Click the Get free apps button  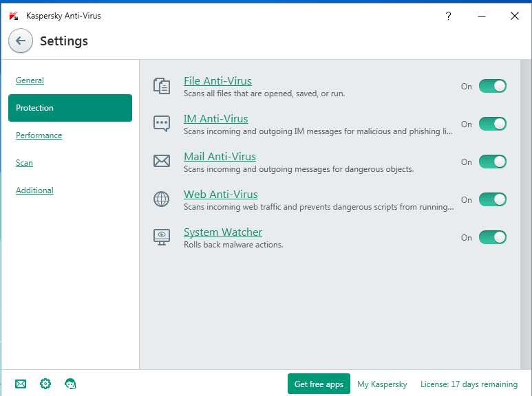click(319, 384)
